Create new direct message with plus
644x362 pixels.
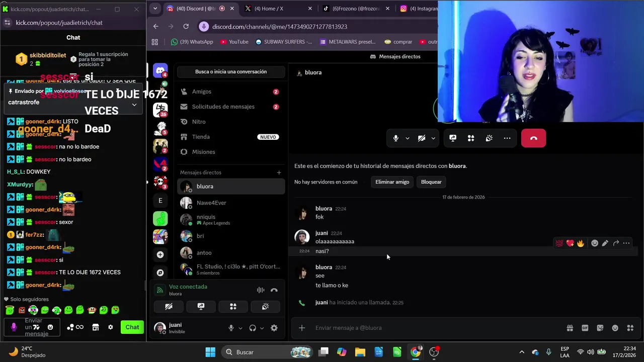279,172
